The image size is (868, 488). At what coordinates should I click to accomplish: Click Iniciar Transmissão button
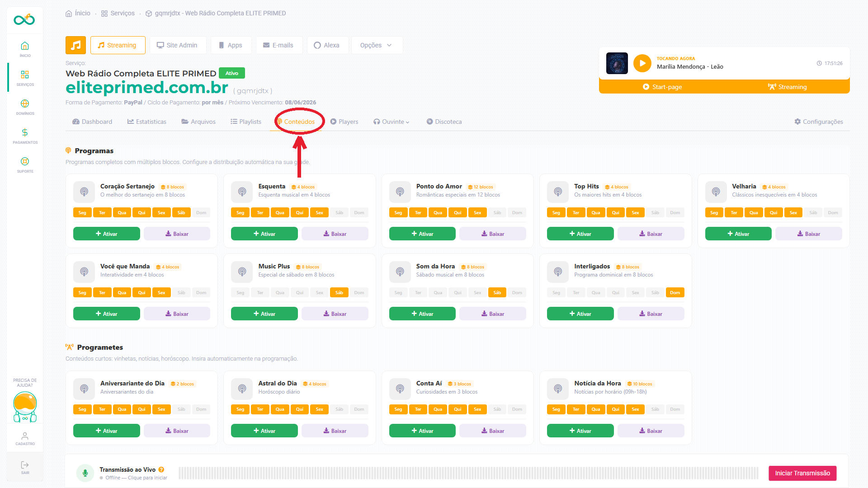(802, 473)
